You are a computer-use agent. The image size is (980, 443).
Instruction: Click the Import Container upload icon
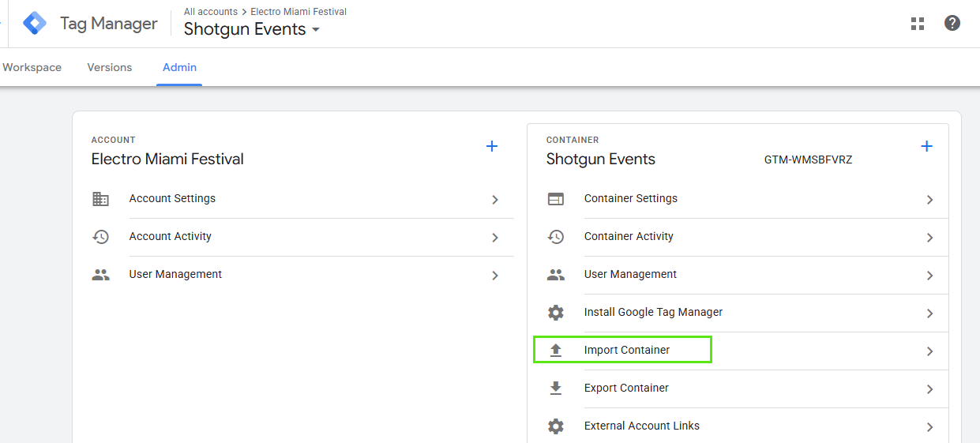556,350
